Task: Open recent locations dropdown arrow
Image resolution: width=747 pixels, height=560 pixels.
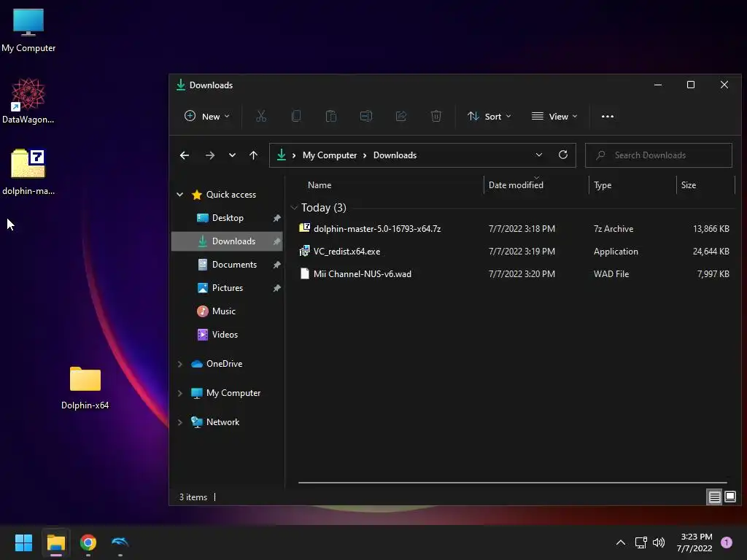Action: [x=232, y=155]
